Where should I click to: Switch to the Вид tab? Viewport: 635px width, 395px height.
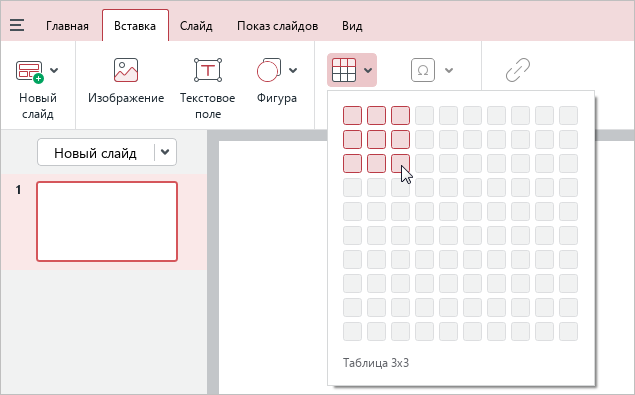tap(352, 26)
